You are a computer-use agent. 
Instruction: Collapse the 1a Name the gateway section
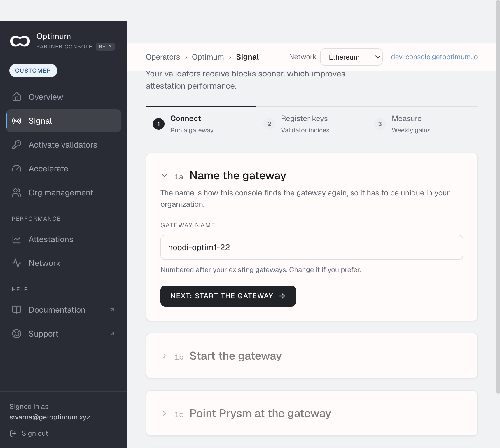(x=165, y=176)
